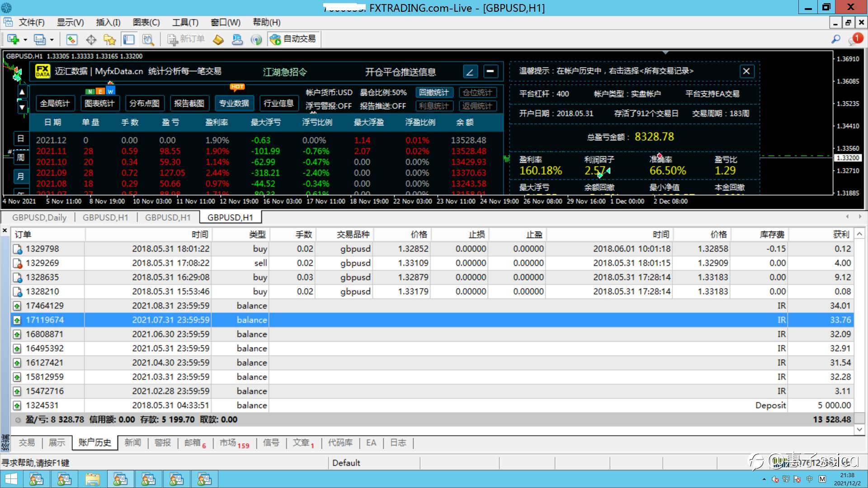Open the Windows Start button

11,479
